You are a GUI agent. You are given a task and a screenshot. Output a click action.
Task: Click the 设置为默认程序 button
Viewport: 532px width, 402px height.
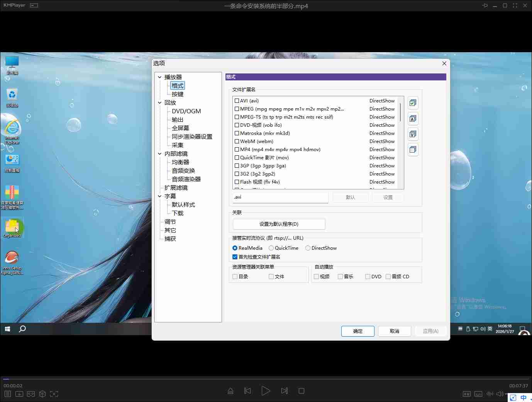tap(279, 224)
